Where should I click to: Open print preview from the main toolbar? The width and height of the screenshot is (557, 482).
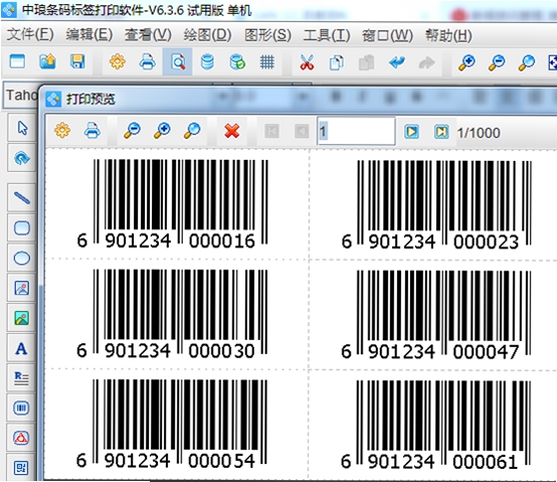pyautogui.click(x=178, y=63)
